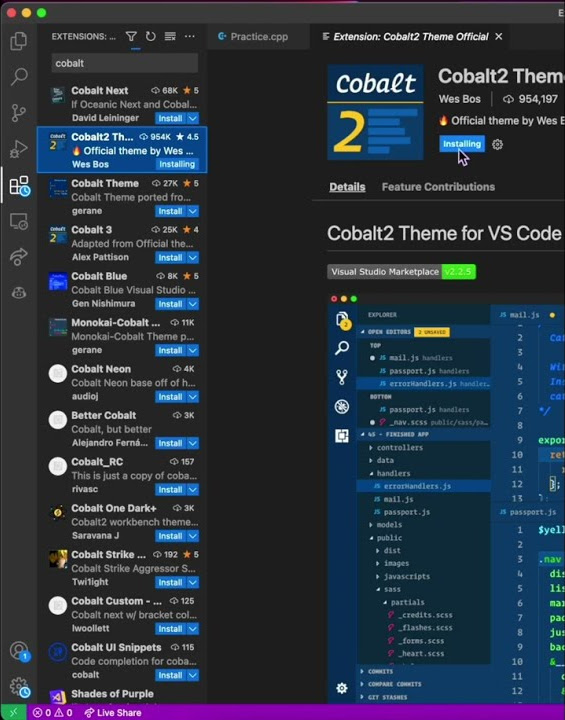This screenshot has height=720, width=565.
Task: Open the Run and Debug view
Action: (19, 149)
